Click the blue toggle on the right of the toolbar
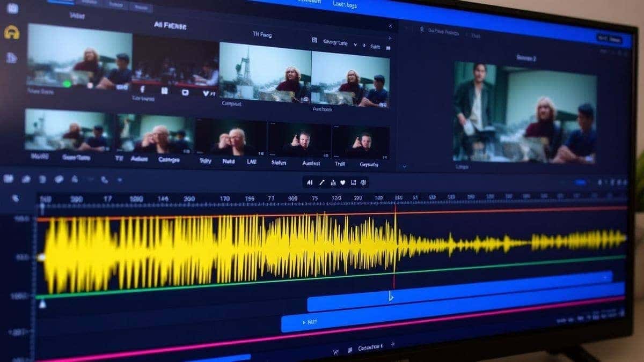 coord(580,182)
